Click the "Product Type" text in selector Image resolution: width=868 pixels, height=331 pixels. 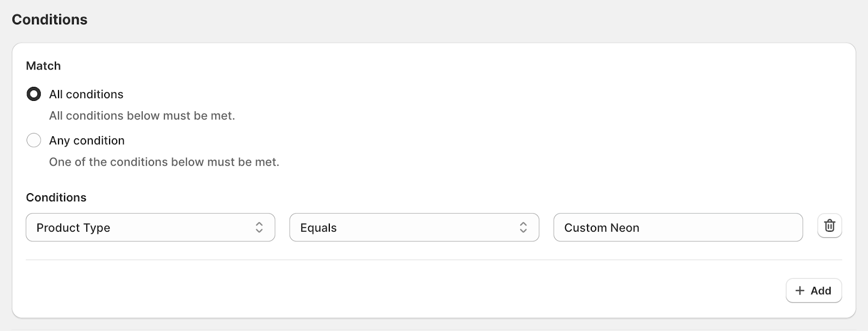click(73, 228)
